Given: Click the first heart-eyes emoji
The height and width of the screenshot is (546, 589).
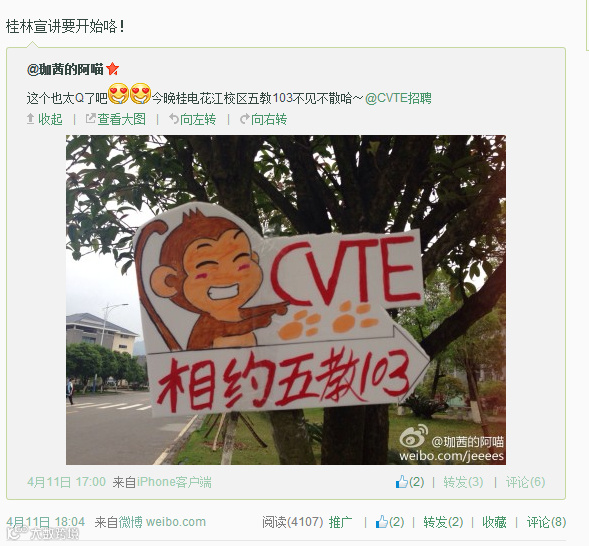Looking at the screenshot, I should [x=118, y=94].
